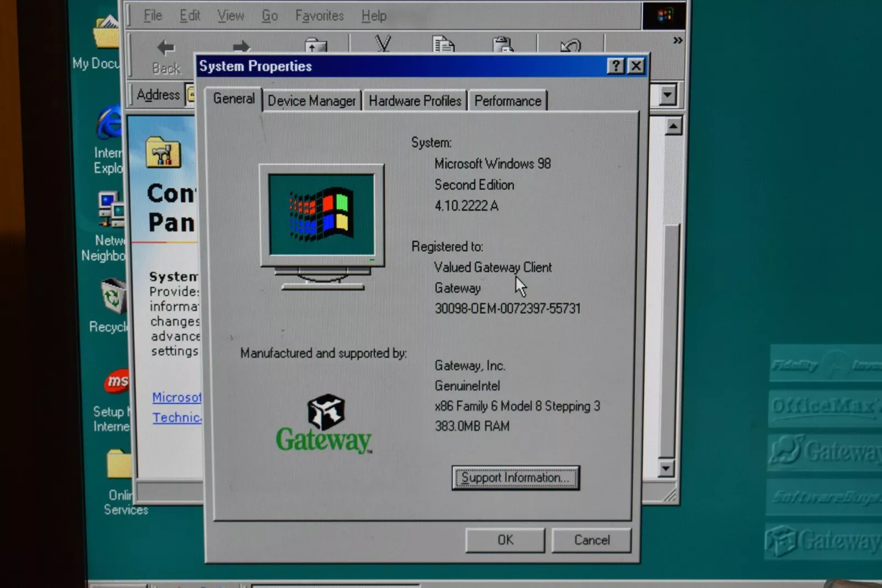Open the Hardware Profiles tab

click(415, 101)
